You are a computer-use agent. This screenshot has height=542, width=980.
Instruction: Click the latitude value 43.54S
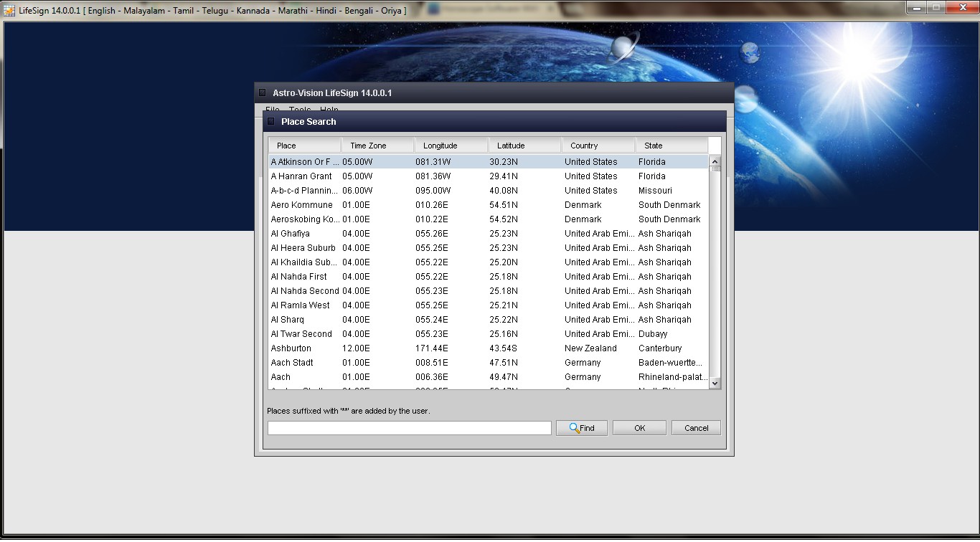[x=504, y=348]
